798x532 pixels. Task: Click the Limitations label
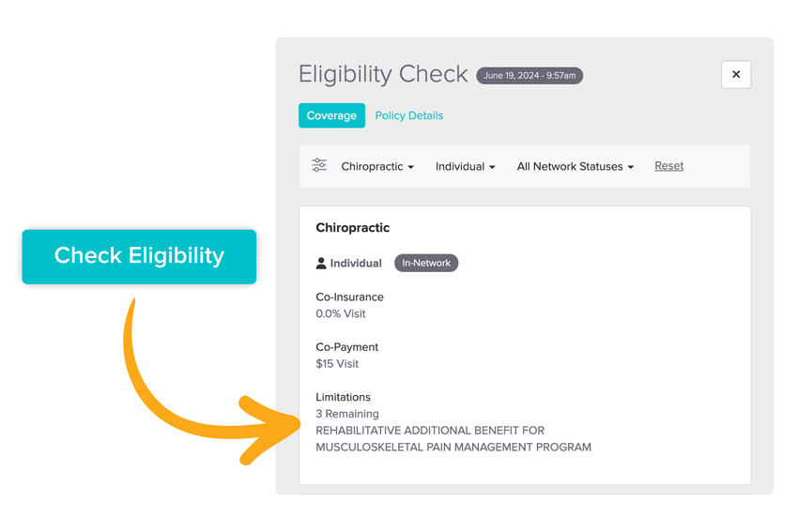click(343, 397)
